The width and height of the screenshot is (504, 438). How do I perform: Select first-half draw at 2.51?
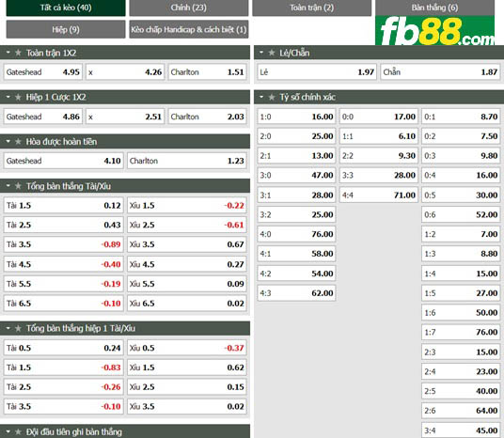[x=125, y=117]
